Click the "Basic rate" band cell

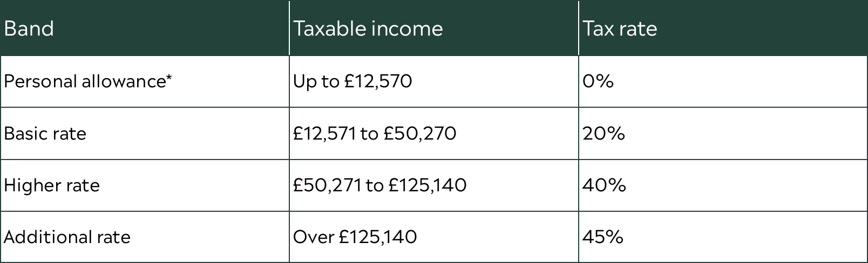[45, 133]
